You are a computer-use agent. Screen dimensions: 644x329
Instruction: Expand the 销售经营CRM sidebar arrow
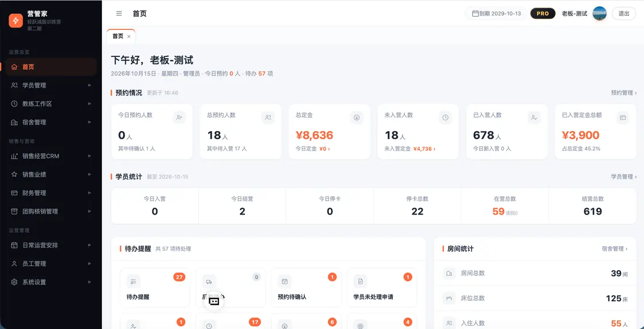coord(90,156)
